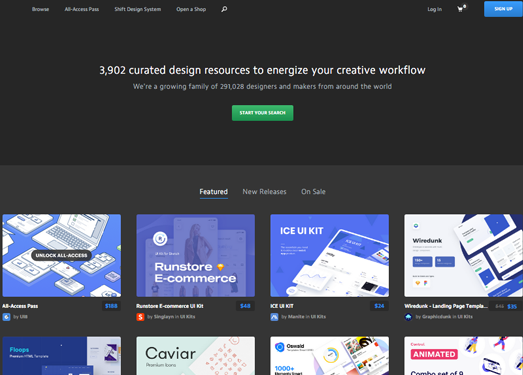Switch to the On Sale tab
Image resolution: width=523 pixels, height=375 pixels.
[313, 192]
